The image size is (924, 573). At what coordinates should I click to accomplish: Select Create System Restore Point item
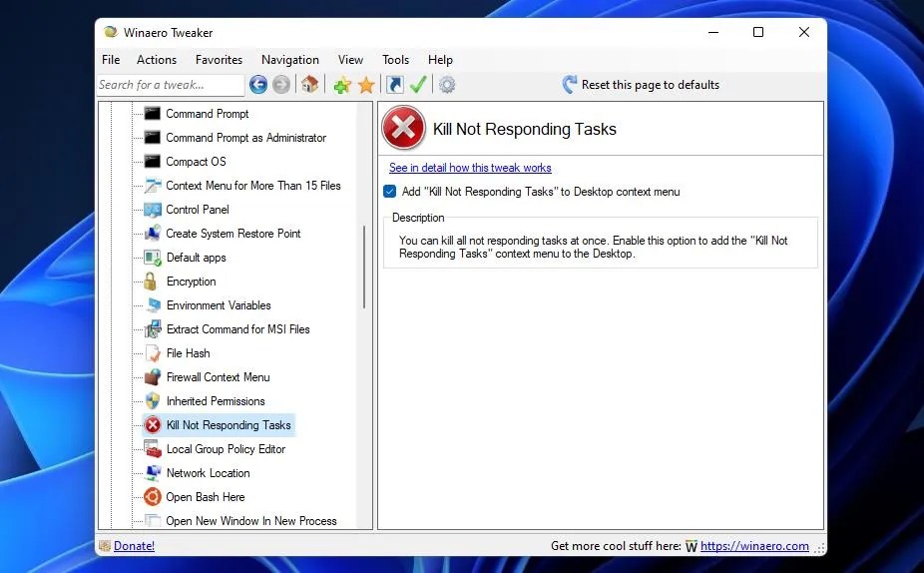233,233
